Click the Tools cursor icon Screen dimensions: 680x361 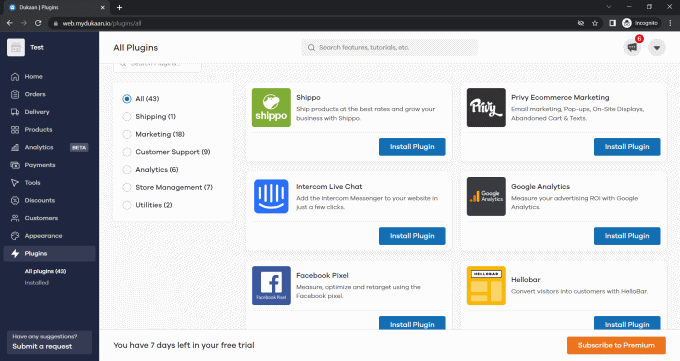15,183
